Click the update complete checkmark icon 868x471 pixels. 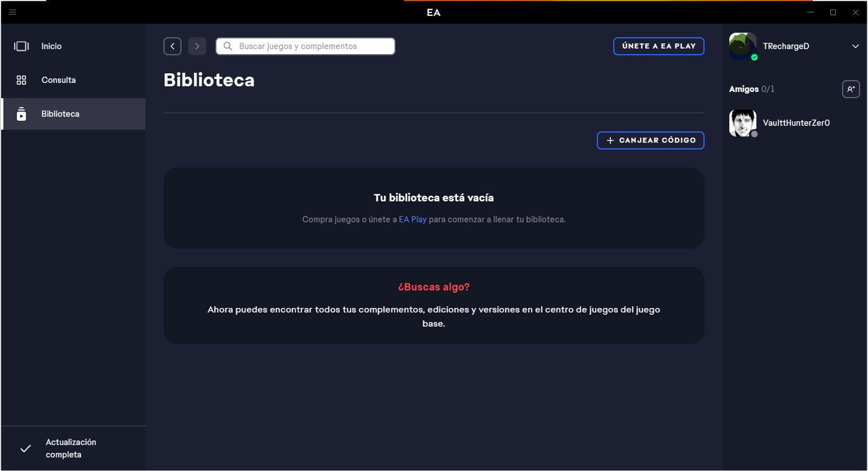25,448
